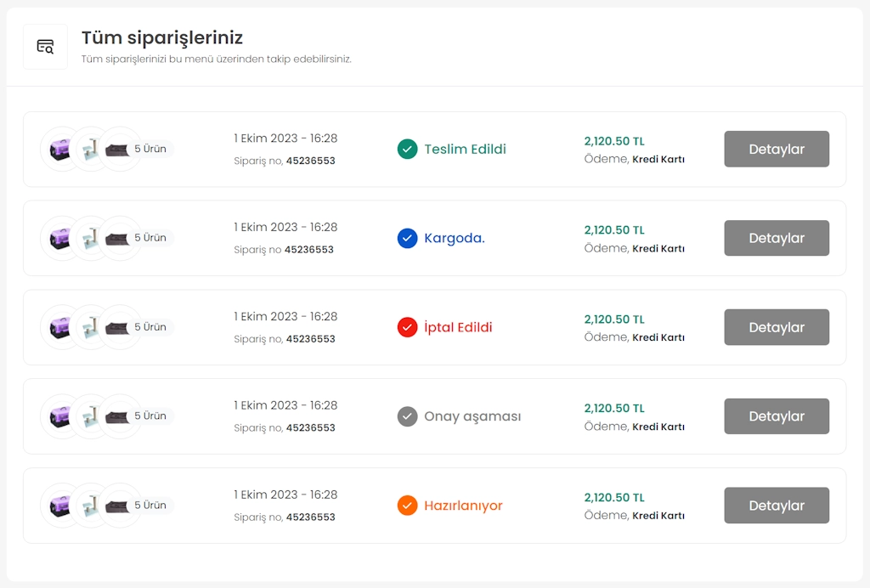Click middle product thumbnail in Onay aşaması order

click(x=90, y=416)
